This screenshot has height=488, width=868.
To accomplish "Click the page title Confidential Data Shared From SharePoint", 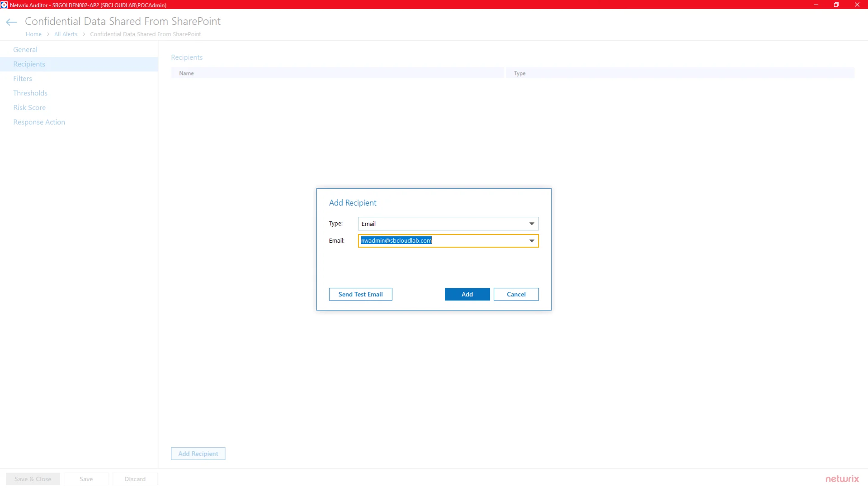I will 123,21.
